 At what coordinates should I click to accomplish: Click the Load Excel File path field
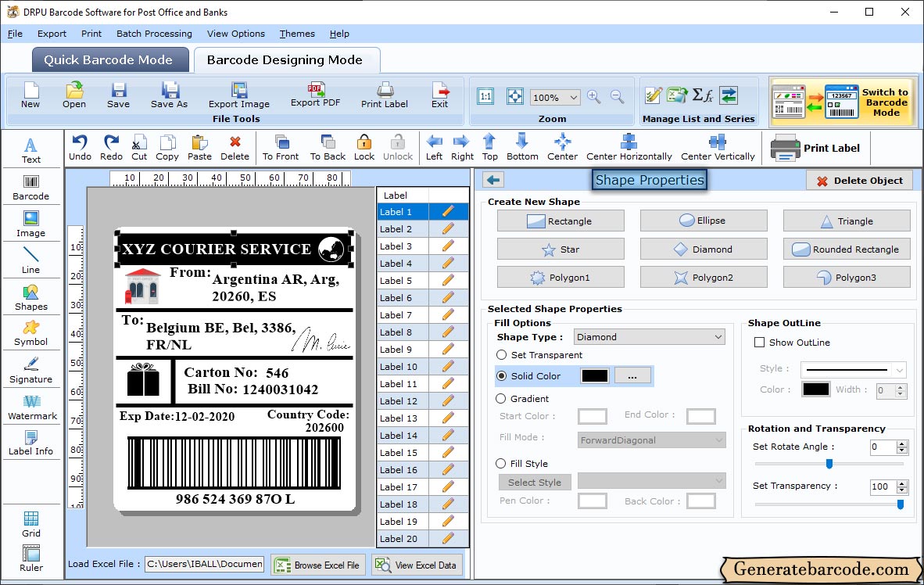(205, 564)
